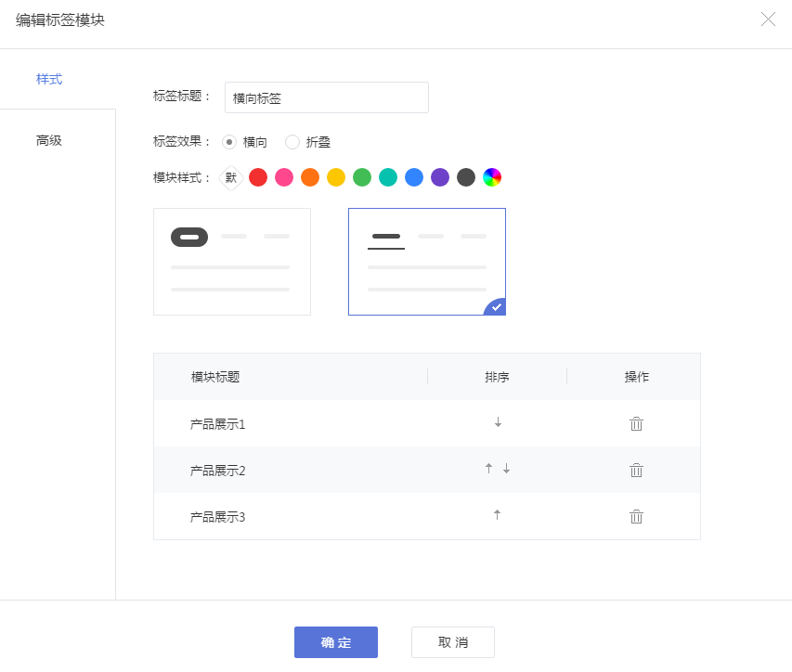Viewport: 792px width, 672px height.
Task: Click the 确定 button
Action: [336, 642]
